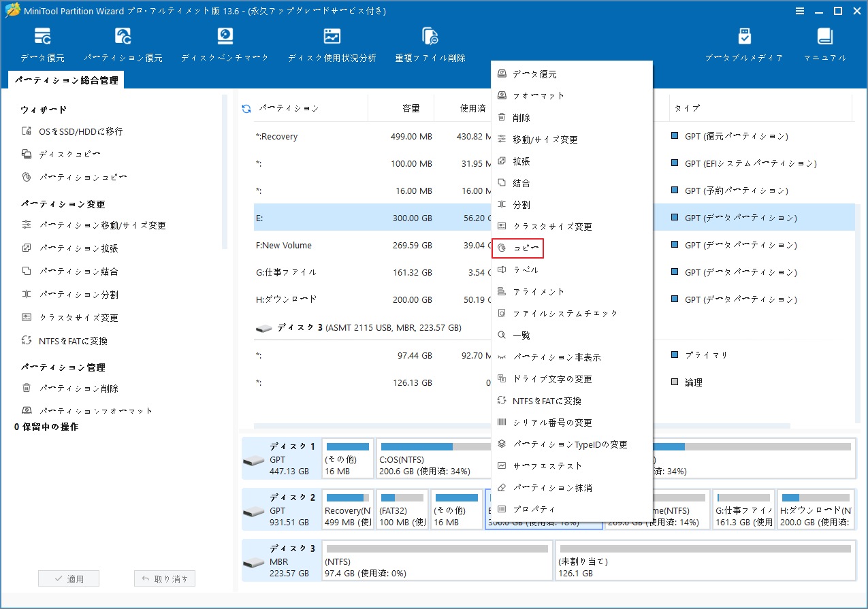Select change partition Type ID (パーティションTypeIDの変更)
Image resolution: width=868 pixels, height=609 pixels.
pos(572,444)
